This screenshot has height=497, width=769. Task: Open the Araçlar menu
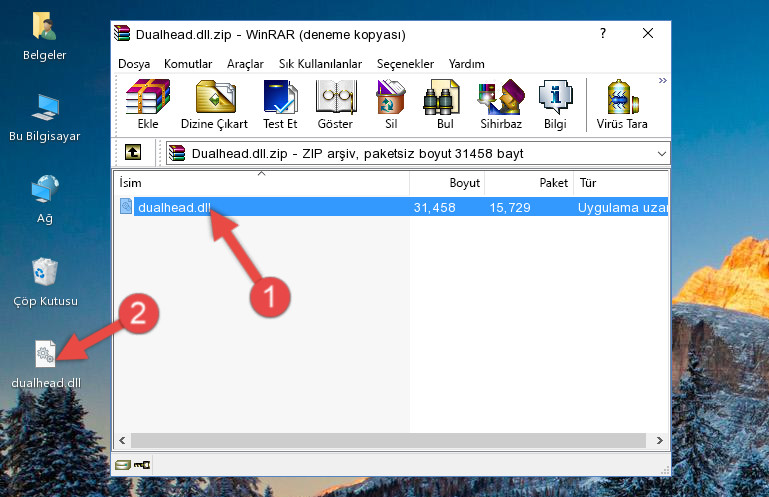pyautogui.click(x=245, y=64)
